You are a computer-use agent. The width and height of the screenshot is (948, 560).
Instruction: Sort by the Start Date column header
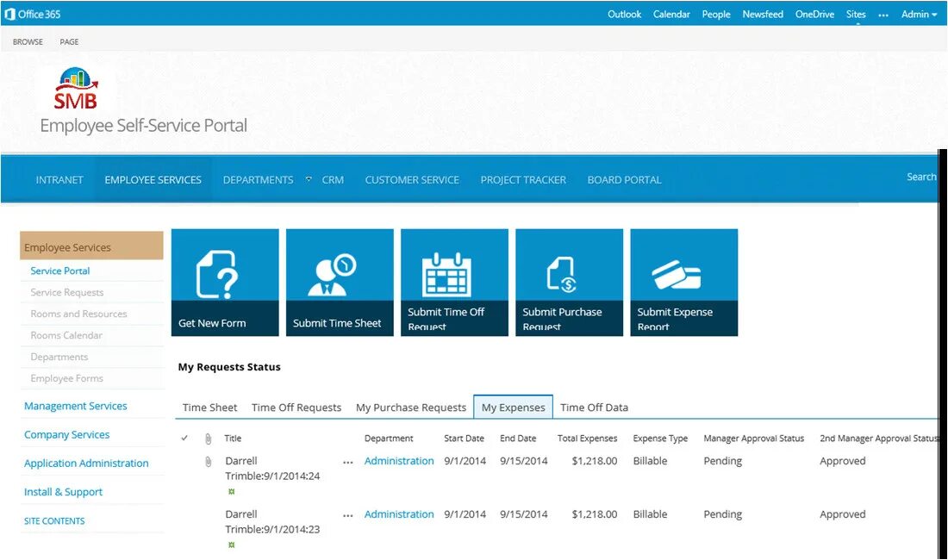464,438
